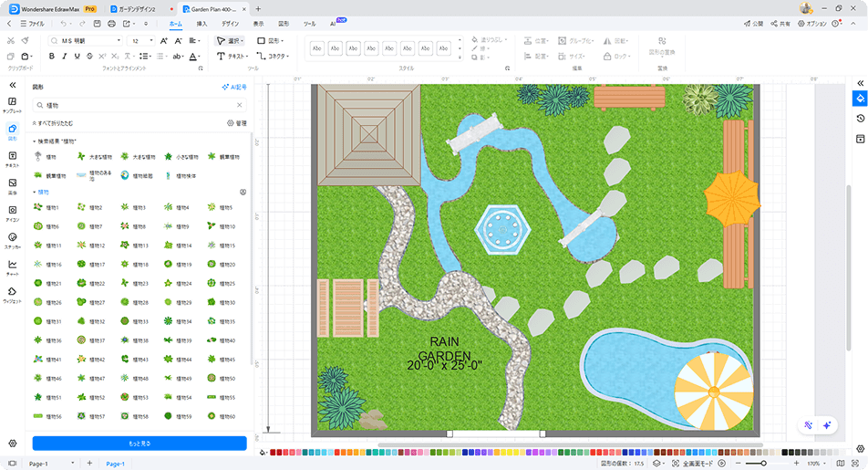Click the Save icon in quick toolbar
Image resolution: width=868 pixels, height=470 pixels.
[97, 24]
